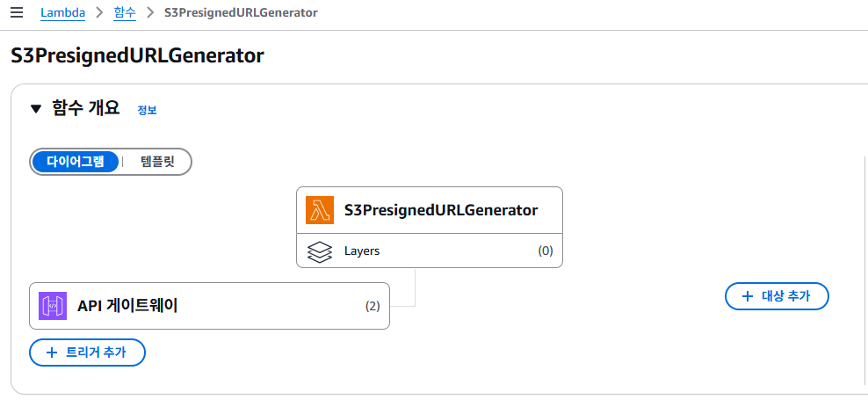868x407 pixels.
Task: Click the orange Lambda function icon
Action: tap(320, 210)
